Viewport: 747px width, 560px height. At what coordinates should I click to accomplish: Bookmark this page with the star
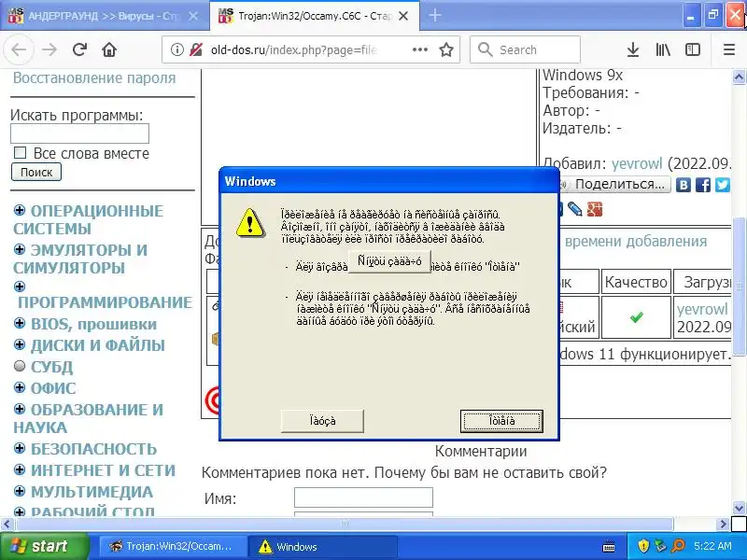click(446, 49)
